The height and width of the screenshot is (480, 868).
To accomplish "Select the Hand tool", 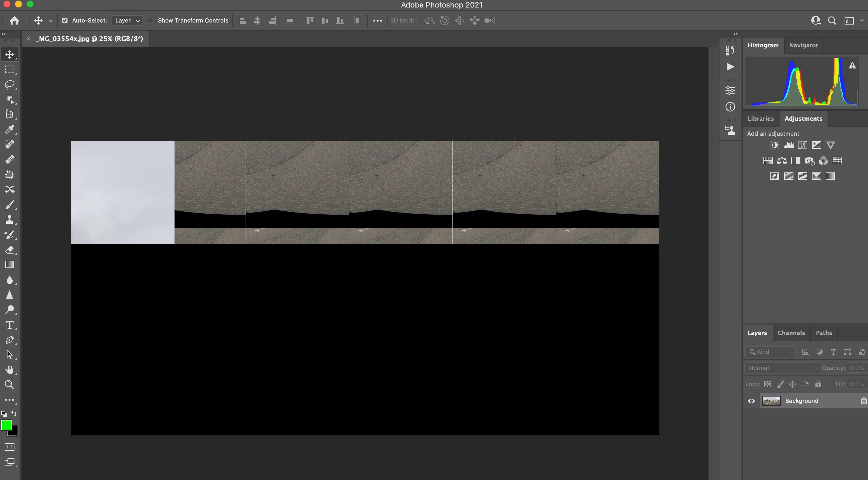I will coord(10,369).
